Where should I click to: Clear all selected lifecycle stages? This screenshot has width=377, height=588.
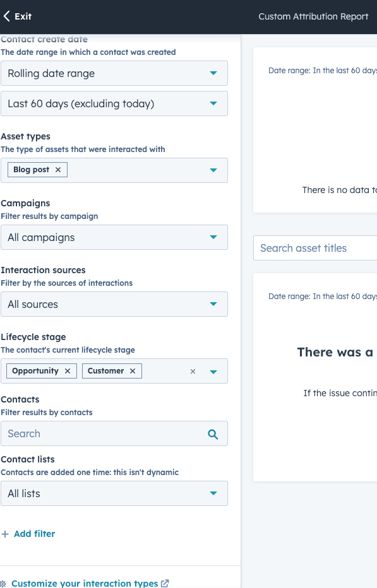click(x=193, y=372)
